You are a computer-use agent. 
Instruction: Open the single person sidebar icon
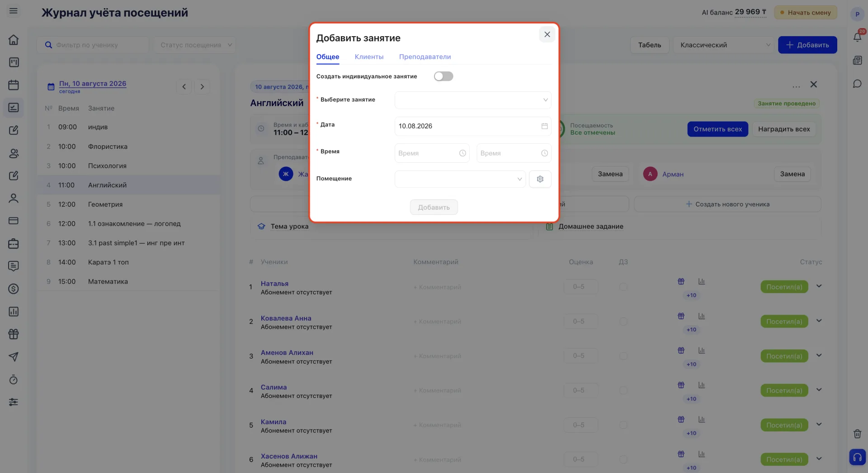pos(14,198)
